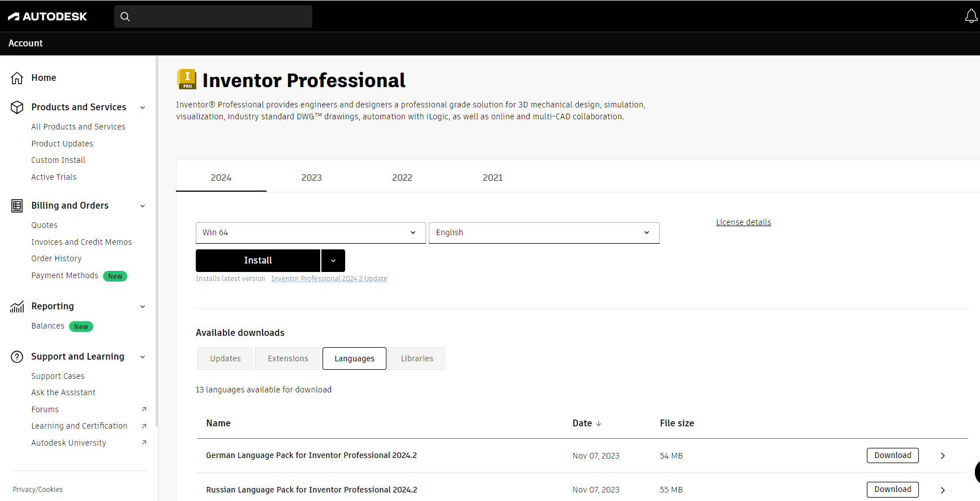Screen dimensions: 980x501
Task: Open the Privacy/Cookies link
Action: [x=38, y=490]
